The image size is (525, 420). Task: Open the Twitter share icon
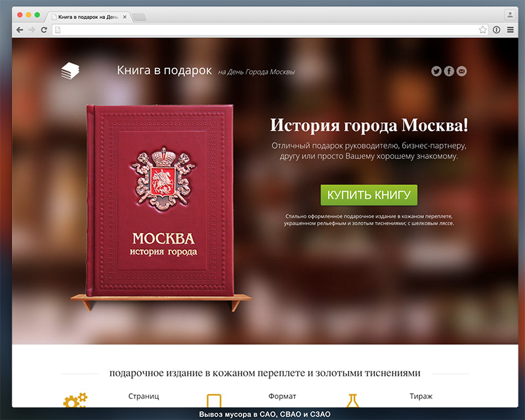tap(436, 71)
